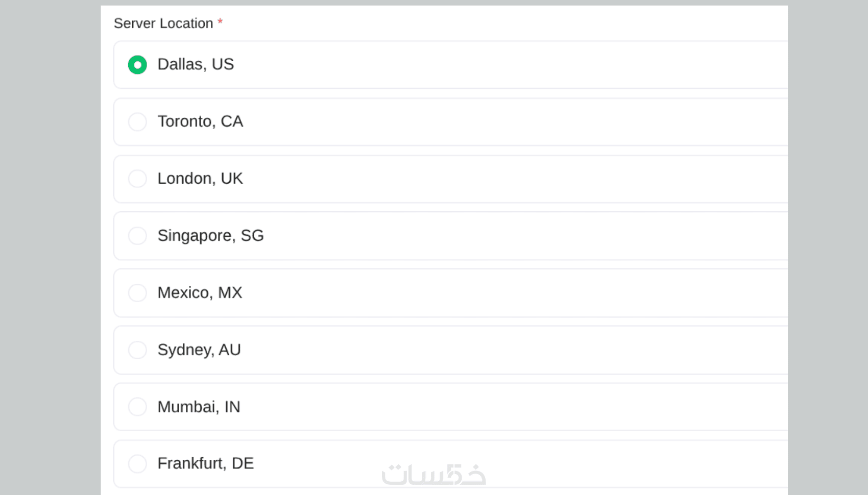The width and height of the screenshot is (868, 495).
Task: Select the Mexico, MX radio circle
Action: coord(137,293)
